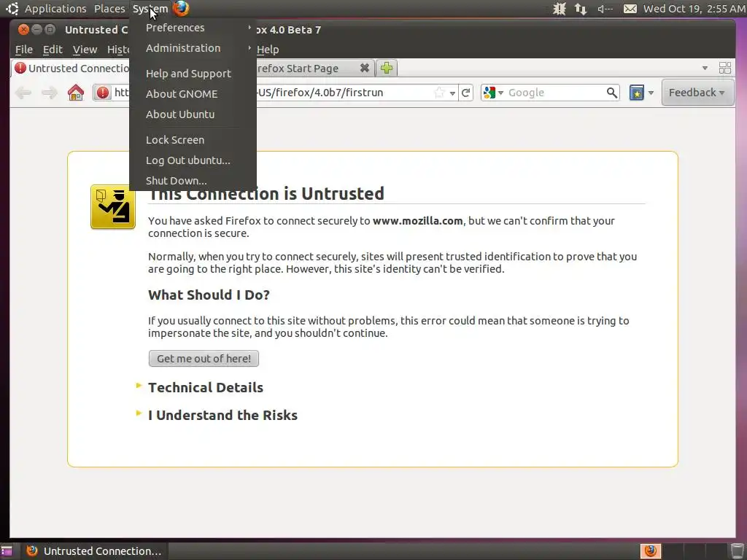Click the System panel menu
Screen dimensions: 747x560
tap(150, 9)
